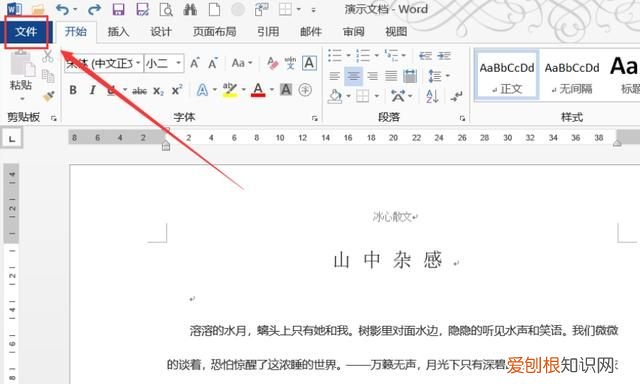This screenshot has height=384, width=640.
Task: Click the Undo arrow in quick access toolbar
Action: pos(62,9)
